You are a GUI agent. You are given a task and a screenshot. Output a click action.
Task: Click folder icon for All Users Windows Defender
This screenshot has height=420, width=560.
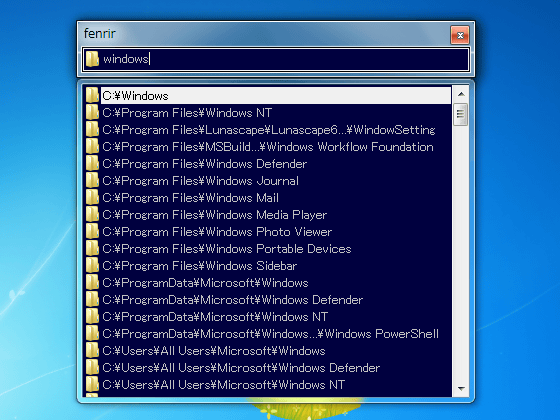[92, 368]
